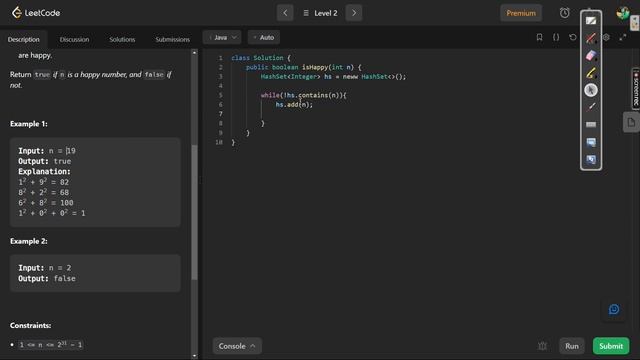The width and height of the screenshot is (640, 360).
Task: Click the bottom screen tool in annotation toolbar
Action: [x=591, y=160]
